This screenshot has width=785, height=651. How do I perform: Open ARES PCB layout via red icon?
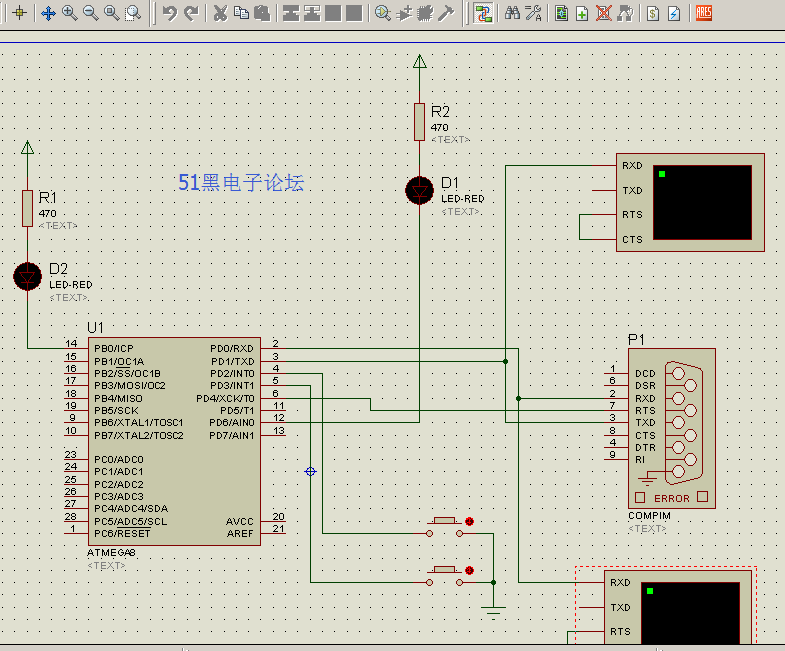pyautogui.click(x=704, y=13)
